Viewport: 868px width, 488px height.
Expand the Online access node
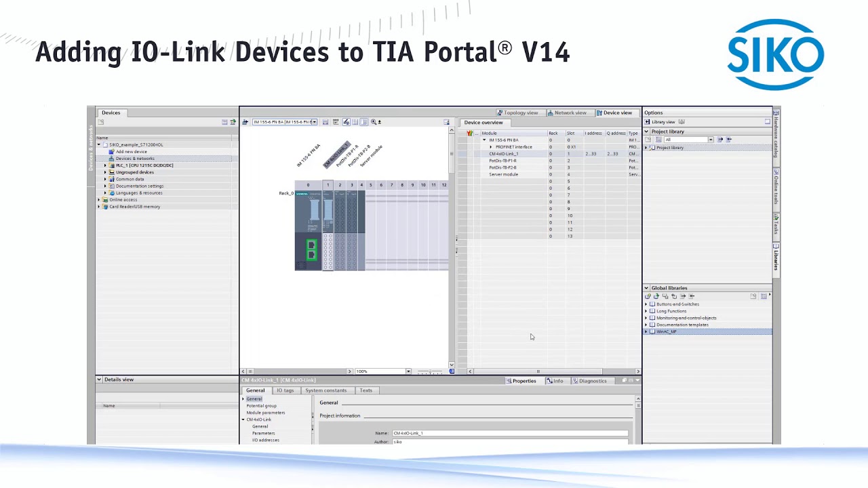point(99,200)
